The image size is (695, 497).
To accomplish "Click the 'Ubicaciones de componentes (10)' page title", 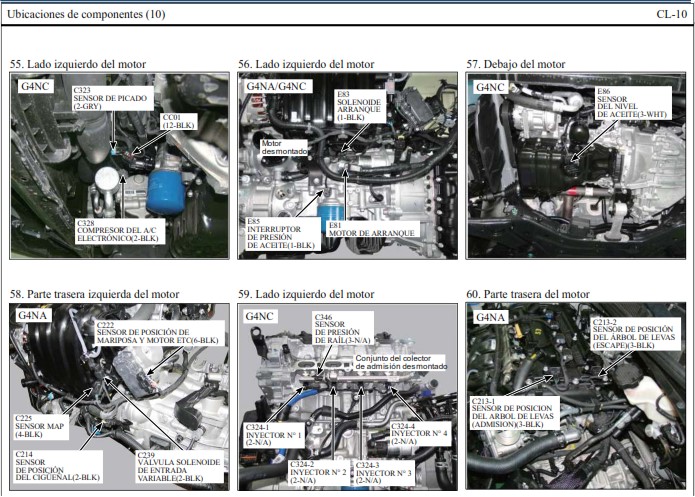I will (86, 15).
